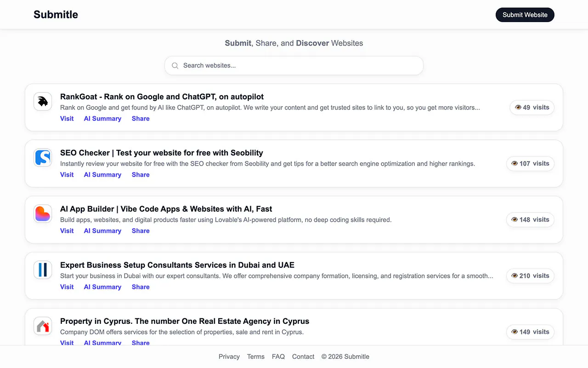Open AI Summary for Dubai Business Setup

click(102, 287)
